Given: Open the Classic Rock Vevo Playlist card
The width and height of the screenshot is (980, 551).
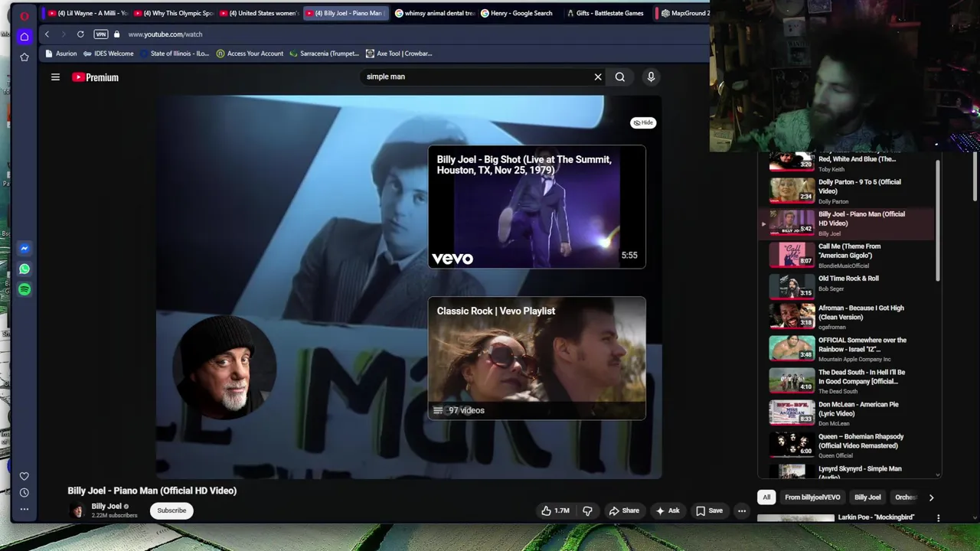Looking at the screenshot, I should [x=537, y=358].
